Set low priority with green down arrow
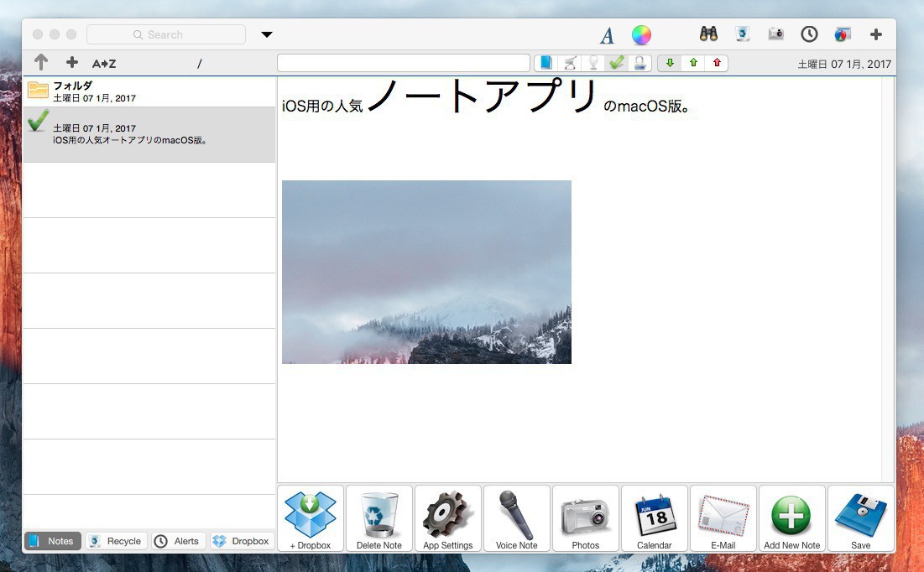Image resolution: width=924 pixels, height=572 pixels. point(670,63)
